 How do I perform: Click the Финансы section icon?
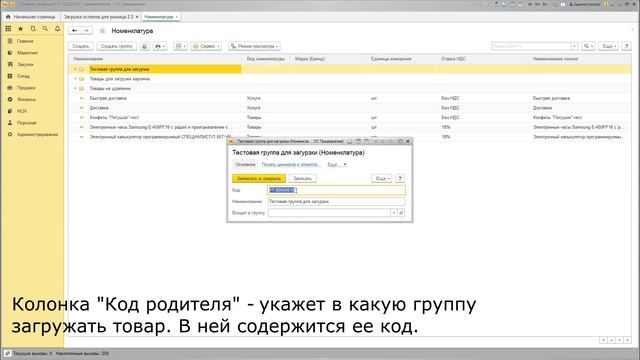pos(10,99)
